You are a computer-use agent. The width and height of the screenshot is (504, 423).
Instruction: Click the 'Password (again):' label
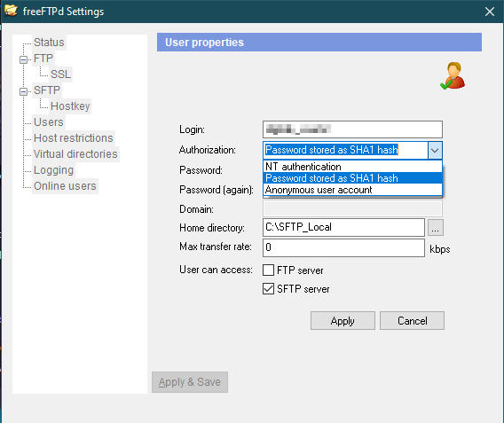pyautogui.click(x=217, y=190)
